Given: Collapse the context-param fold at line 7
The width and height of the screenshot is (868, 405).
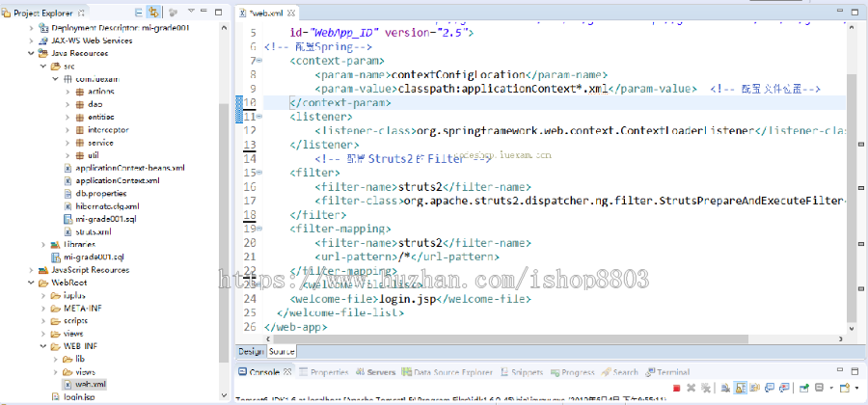Looking at the screenshot, I should point(259,61).
